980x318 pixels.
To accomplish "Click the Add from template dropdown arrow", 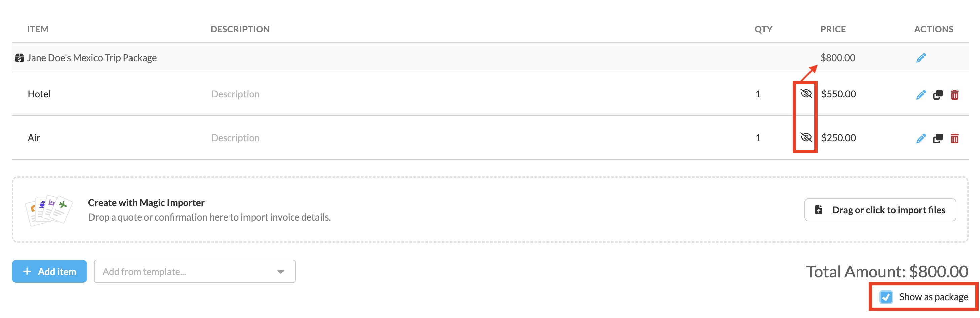I will [281, 272].
